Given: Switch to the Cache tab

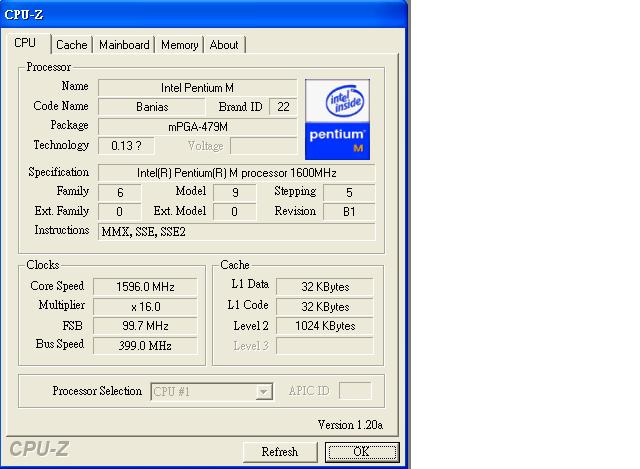Looking at the screenshot, I should click(x=72, y=44).
